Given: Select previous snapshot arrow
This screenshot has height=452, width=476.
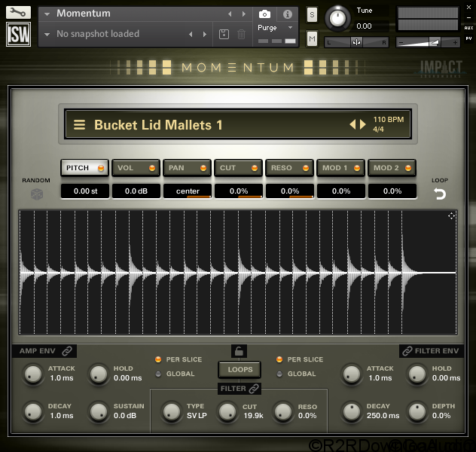Looking at the screenshot, I should coord(191,35).
